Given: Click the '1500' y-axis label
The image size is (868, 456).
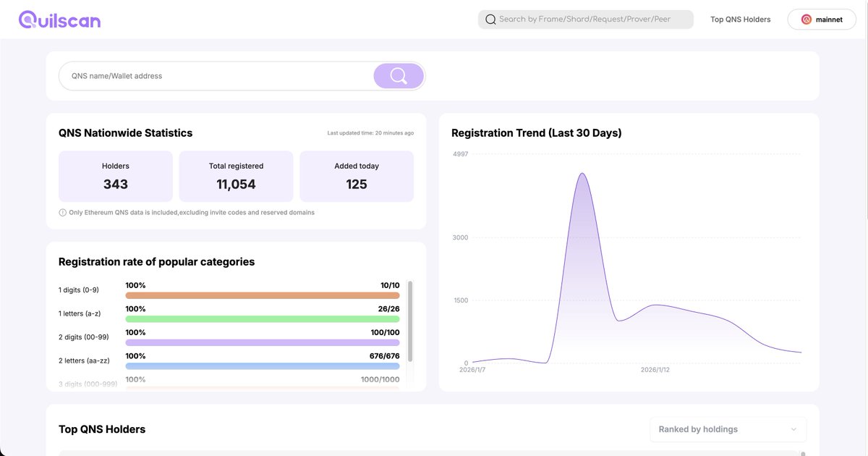Looking at the screenshot, I should [460, 300].
